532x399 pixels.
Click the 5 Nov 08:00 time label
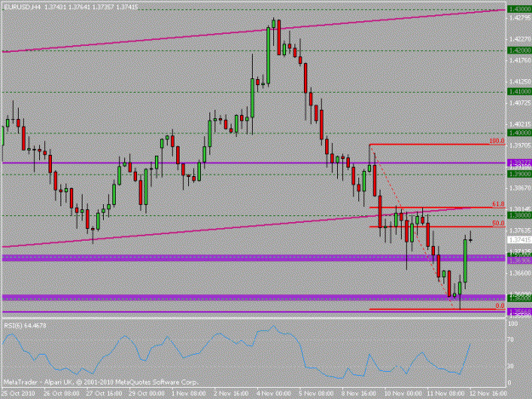click(316, 393)
